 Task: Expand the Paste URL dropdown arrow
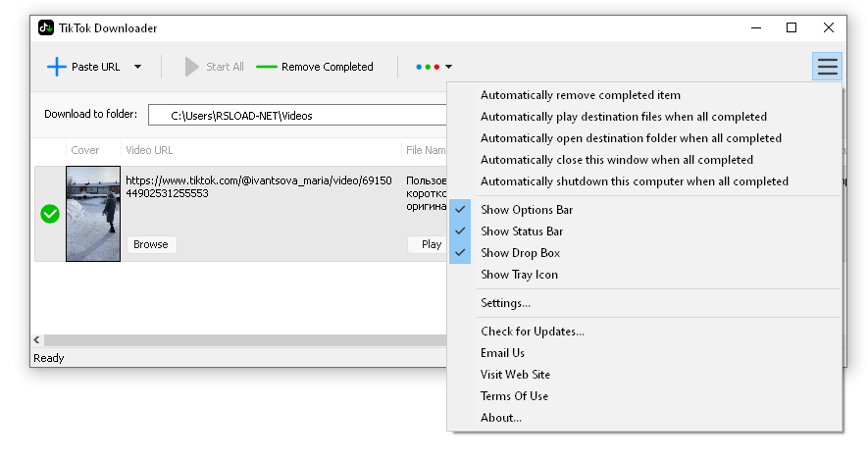(x=137, y=67)
